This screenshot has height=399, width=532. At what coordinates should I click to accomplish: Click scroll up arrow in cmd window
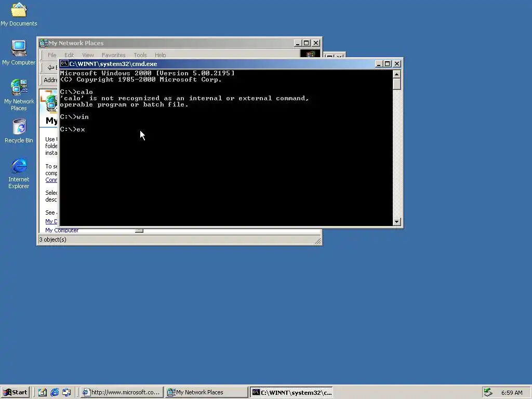(x=396, y=74)
